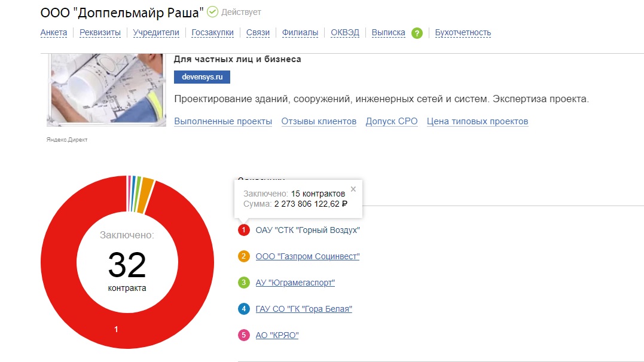Click the orange number 2 legend marker
The image size is (644, 362).
pos(243,256)
